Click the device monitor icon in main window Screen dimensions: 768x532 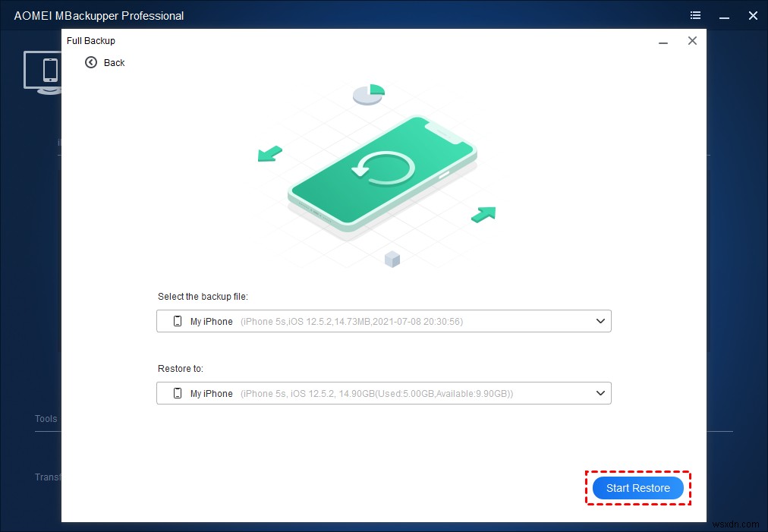pyautogui.click(x=42, y=73)
